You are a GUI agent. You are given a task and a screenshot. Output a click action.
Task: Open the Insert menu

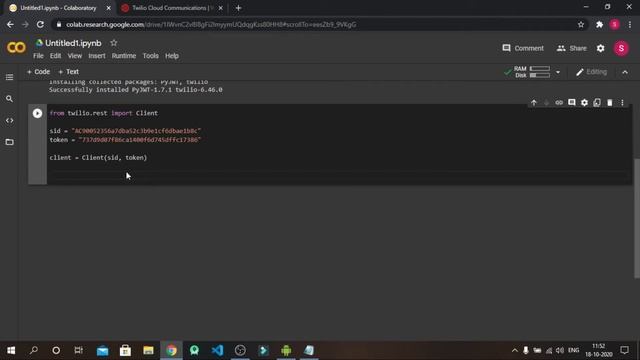point(97,56)
